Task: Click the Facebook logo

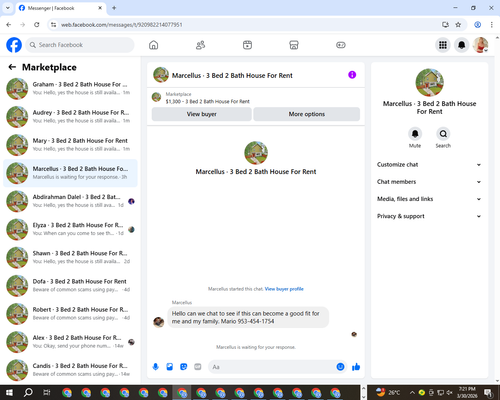Action: click(x=14, y=45)
